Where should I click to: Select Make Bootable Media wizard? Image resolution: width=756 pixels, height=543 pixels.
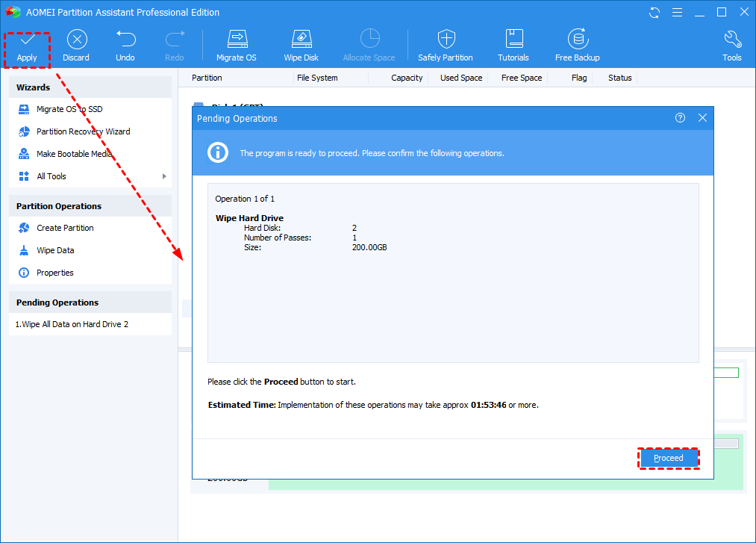[x=74, y=153]
